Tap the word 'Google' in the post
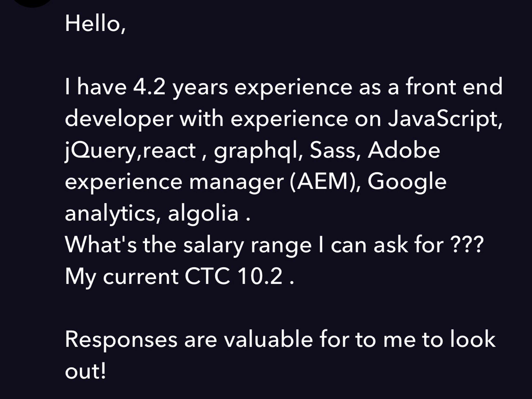 tap(407, 183)
